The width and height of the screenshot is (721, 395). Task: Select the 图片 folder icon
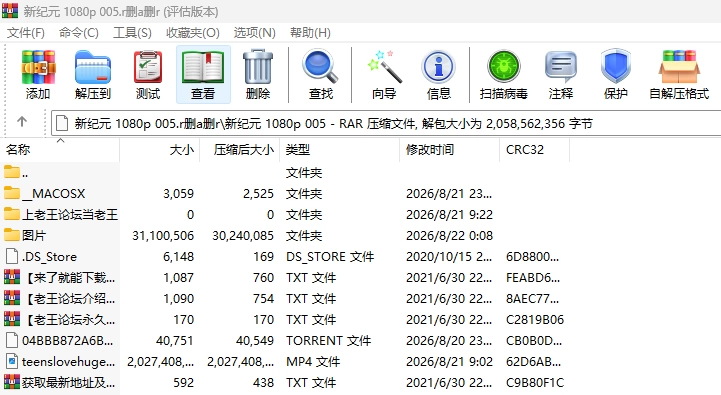click(12, 235)
